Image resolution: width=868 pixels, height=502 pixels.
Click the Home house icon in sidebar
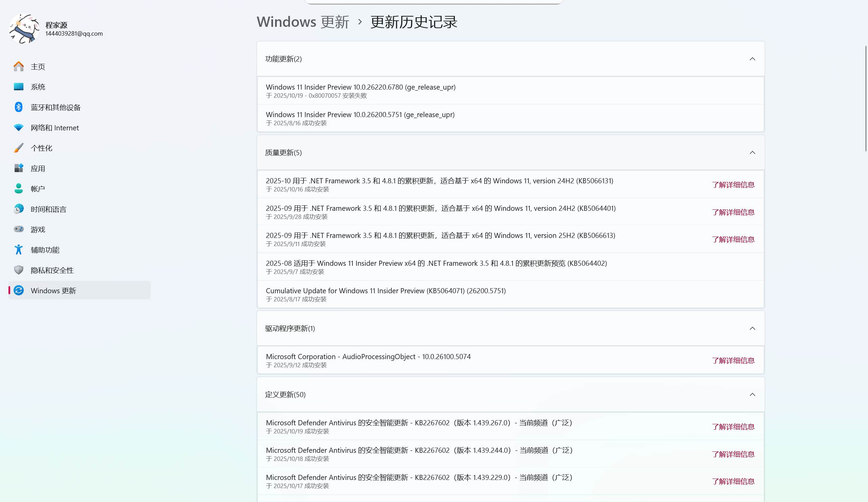coord(19,67)
